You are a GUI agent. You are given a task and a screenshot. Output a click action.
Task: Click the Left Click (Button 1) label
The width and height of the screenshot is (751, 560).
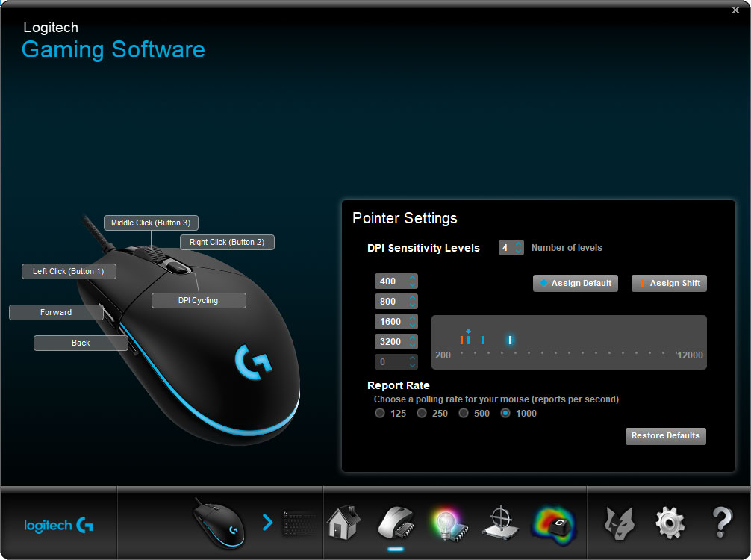69,271
